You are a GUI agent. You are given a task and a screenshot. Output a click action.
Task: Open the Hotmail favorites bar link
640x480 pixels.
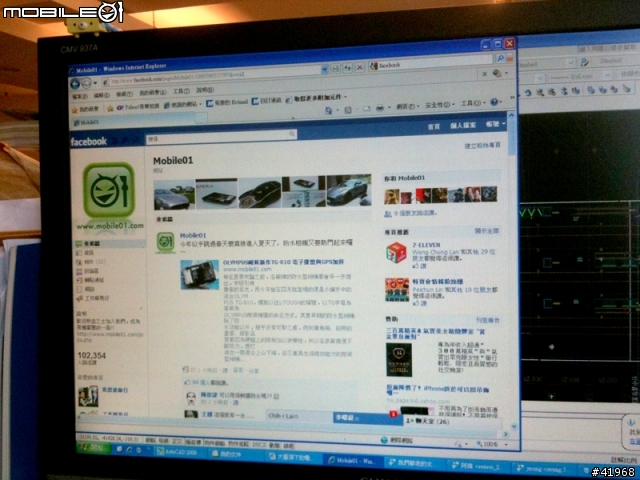point(227,102)
